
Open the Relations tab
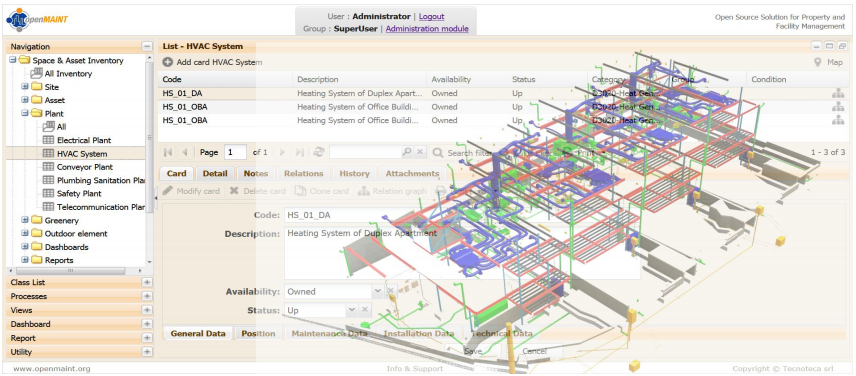(x=304, y=174)
